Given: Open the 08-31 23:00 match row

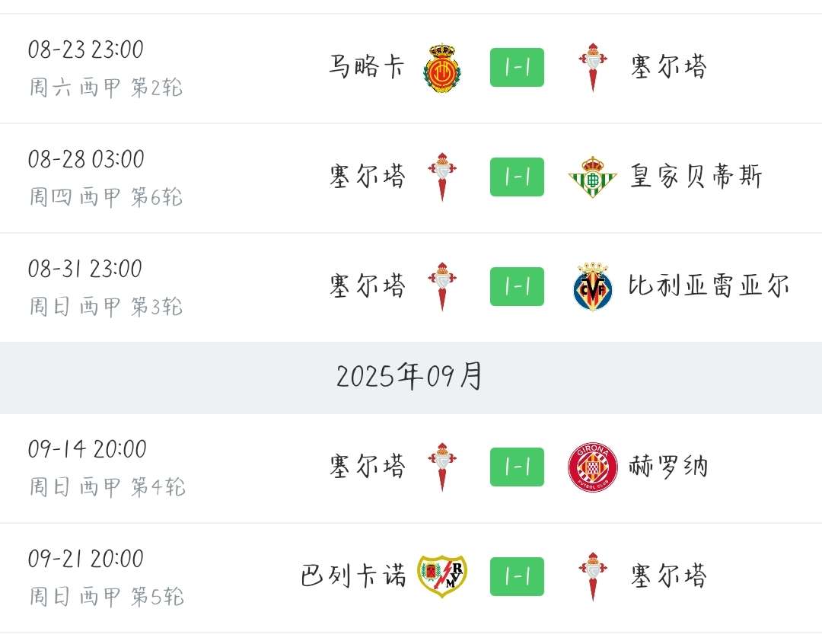Looking at the screenshot, I should coord(411,288).
